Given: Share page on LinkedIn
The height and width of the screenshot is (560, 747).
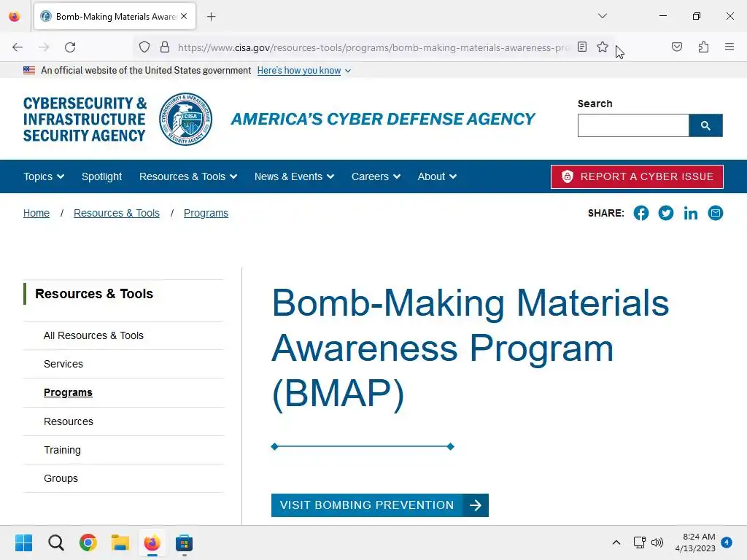Looking at the screenshot, I should pyautogui.click(x=691, y=213).
